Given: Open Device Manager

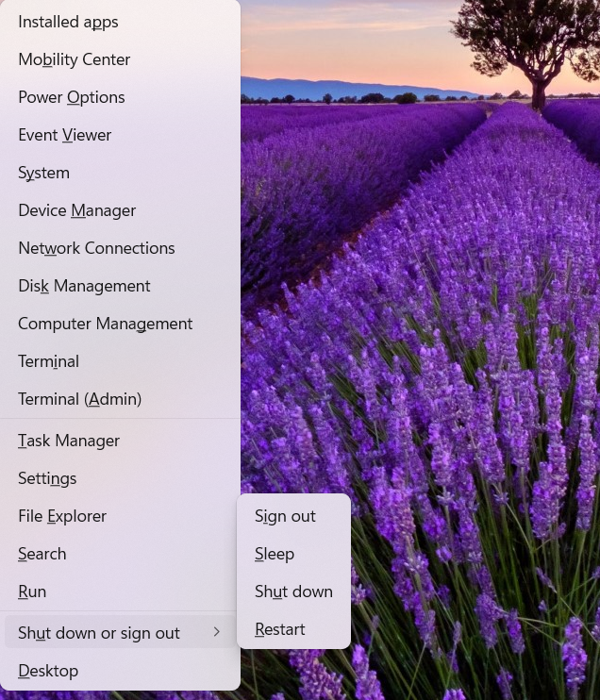Looking at the screenshot, I should pos(76,210).
